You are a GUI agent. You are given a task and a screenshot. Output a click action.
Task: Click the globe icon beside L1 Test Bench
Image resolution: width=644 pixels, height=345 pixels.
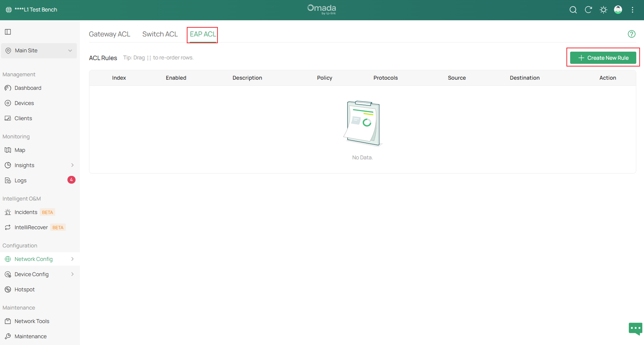tap(9, 10)
